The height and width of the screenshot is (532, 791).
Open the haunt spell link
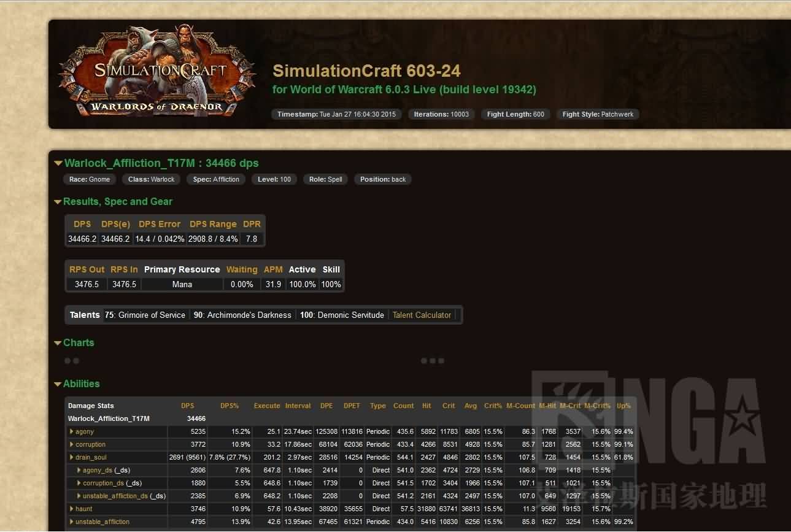tap(84, 509)
